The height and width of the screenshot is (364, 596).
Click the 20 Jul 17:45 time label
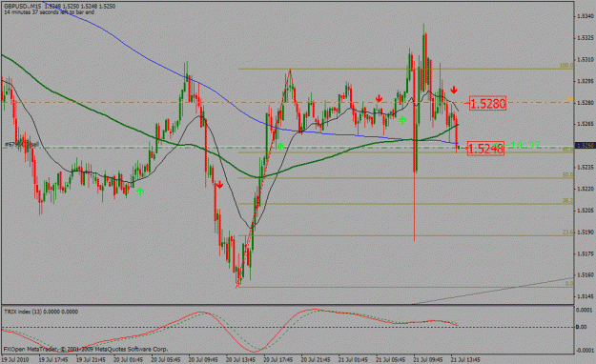point(278,359)
